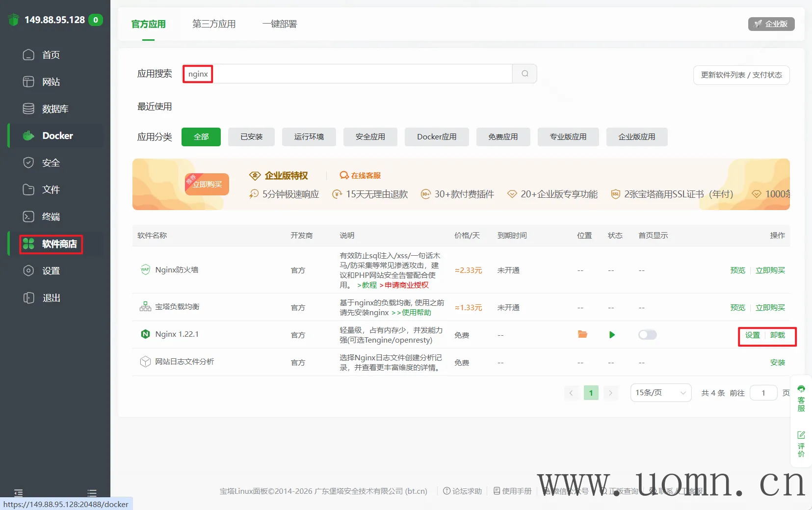
Task: Switch to the 第三方应用 tab
Action: (214, 24)
